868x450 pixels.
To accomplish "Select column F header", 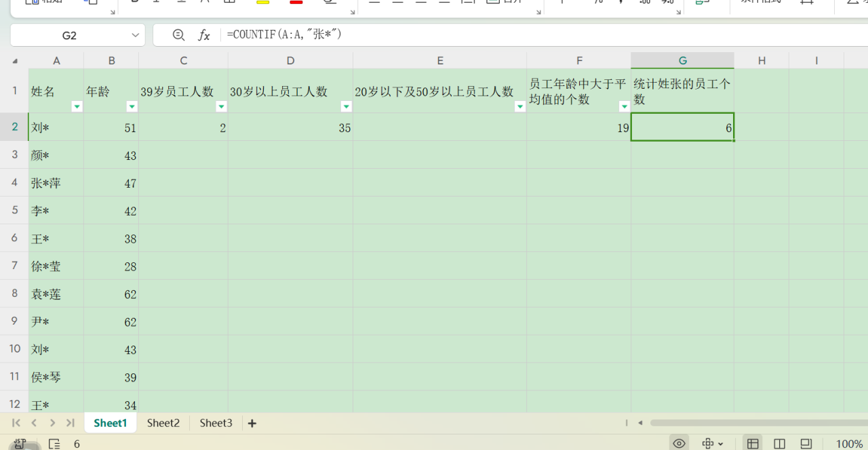I will tap(579, 60).
